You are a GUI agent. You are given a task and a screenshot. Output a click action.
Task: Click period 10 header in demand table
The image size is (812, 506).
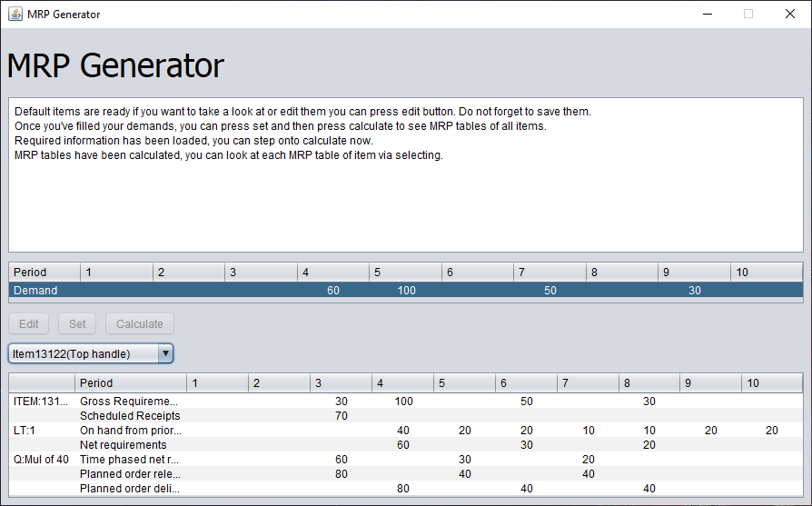point(767,273)
